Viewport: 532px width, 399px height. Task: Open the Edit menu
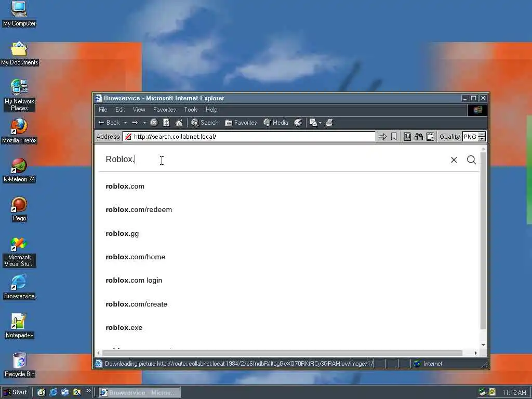point(120,110)
